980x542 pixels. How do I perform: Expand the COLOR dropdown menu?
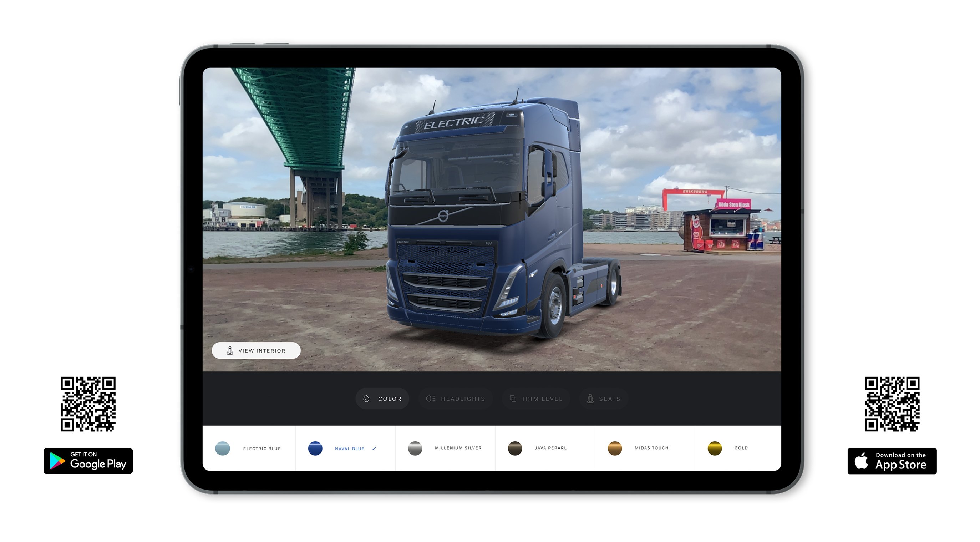(x=384, y=399)
